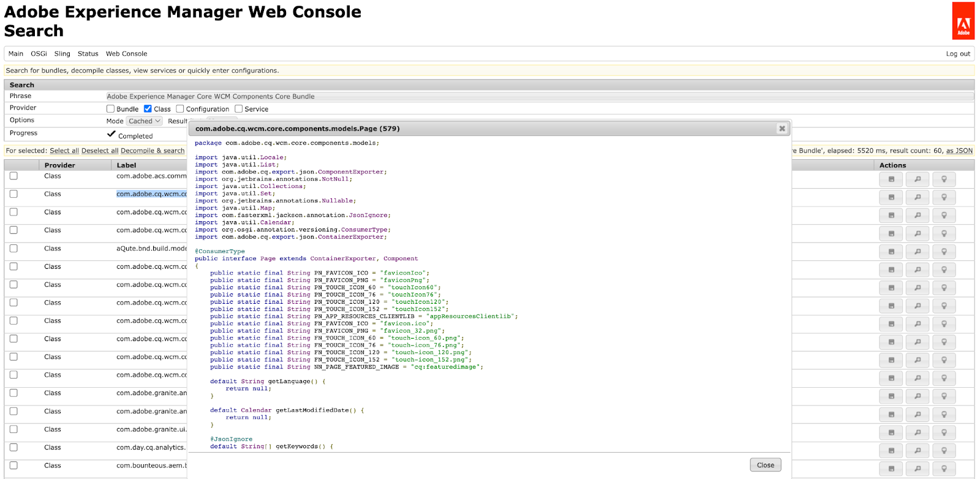
Task: Click 'NN_PAGE_FEATURED_IMAGE' constant in code
Action: coord(356,367)
